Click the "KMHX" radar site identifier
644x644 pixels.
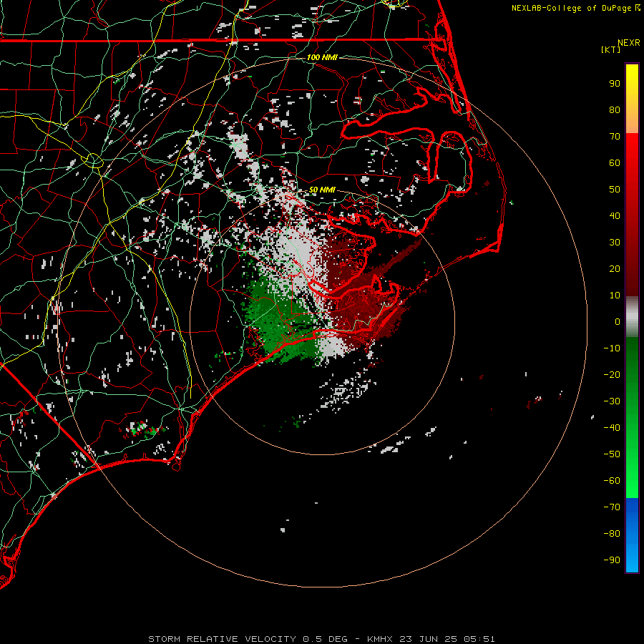(380, 639)
